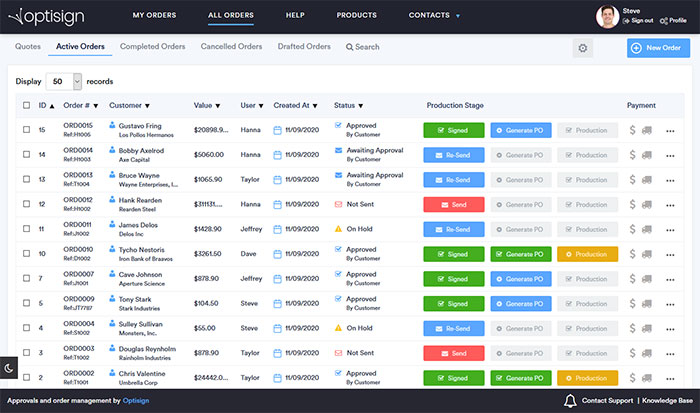
Task: Click the delivery truck icon for ORD0014
Action: 646,155
